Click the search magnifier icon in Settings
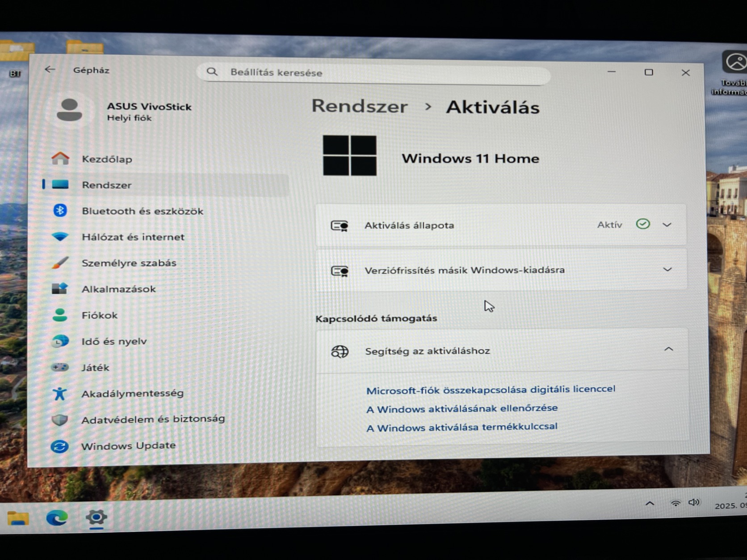Viewport: 747px width, 560px height. tap(212, 71)
